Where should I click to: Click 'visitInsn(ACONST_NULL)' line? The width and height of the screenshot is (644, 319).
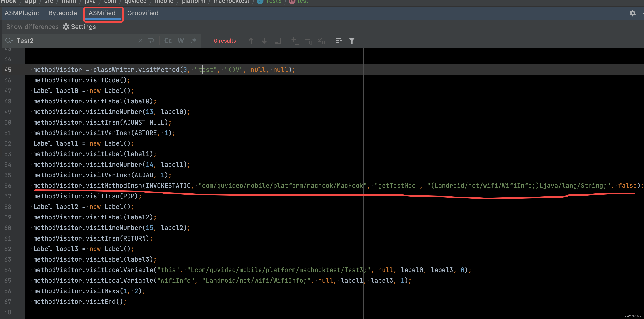102,122
